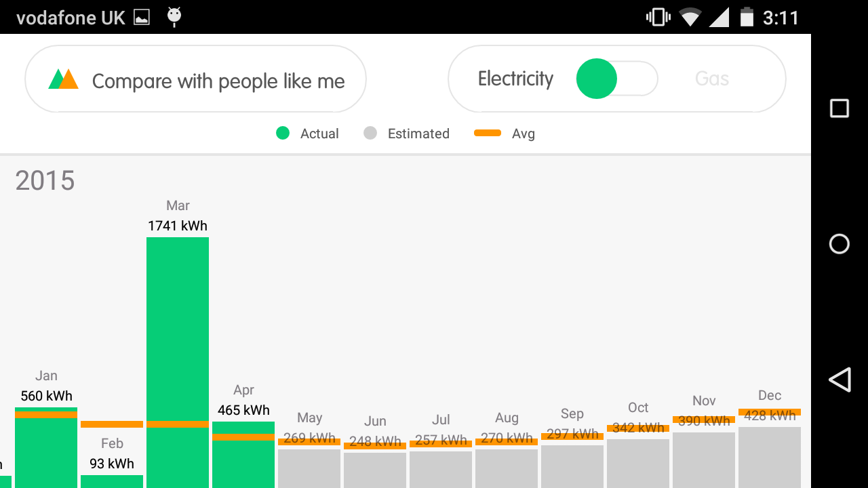The image size is (868, 488).
Task: Tap the Android home circle button
Action: [x=840, y=244]
